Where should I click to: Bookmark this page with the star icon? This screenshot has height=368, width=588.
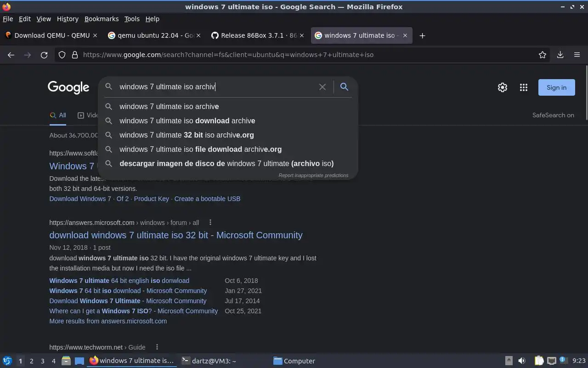pos(543,55)
